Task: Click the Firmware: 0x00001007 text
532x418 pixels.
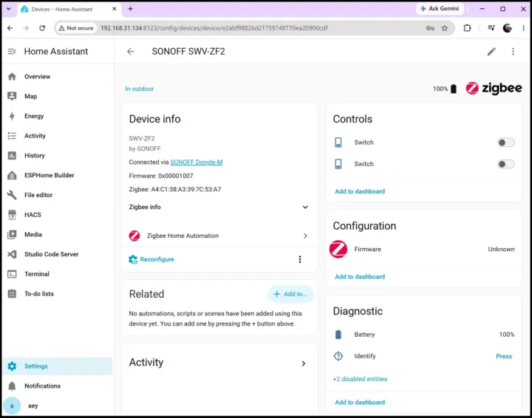Action: pos(161,176)
